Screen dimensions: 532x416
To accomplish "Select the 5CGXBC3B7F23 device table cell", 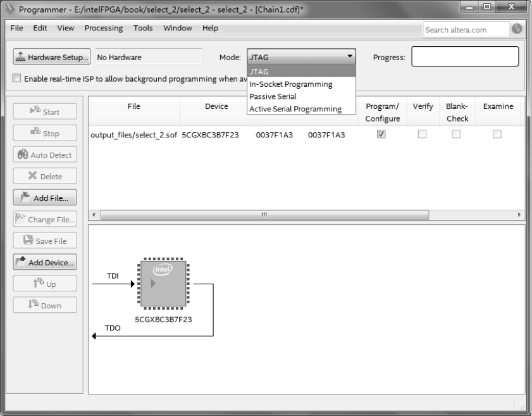I will click(210, 135).
